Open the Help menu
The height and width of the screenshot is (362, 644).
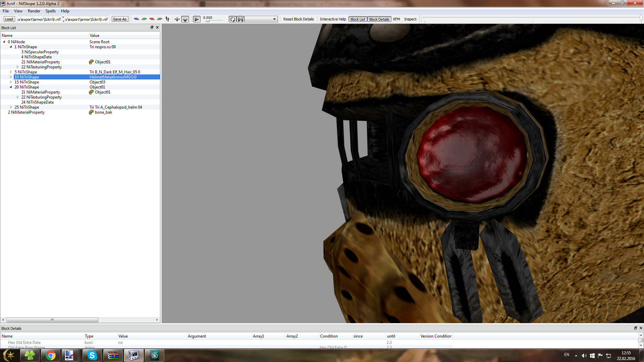[x=65, y=11]
